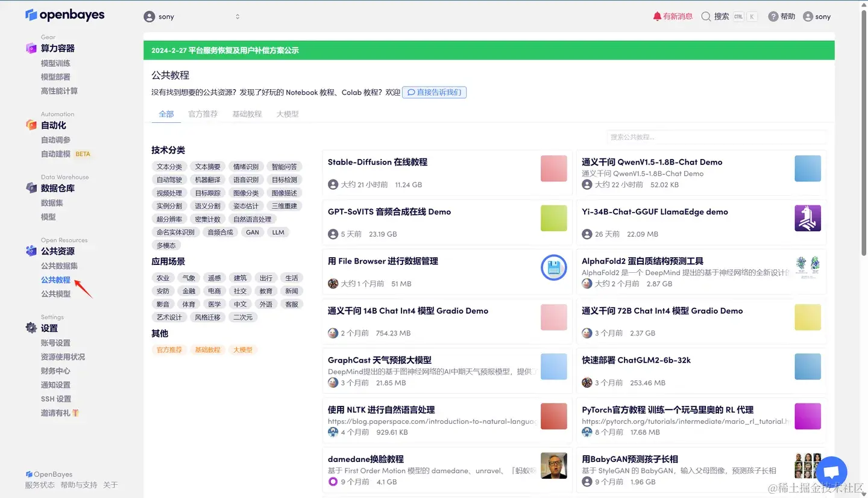
Task: Select the 风格迁移 tag
Action: tap(207, 317)
